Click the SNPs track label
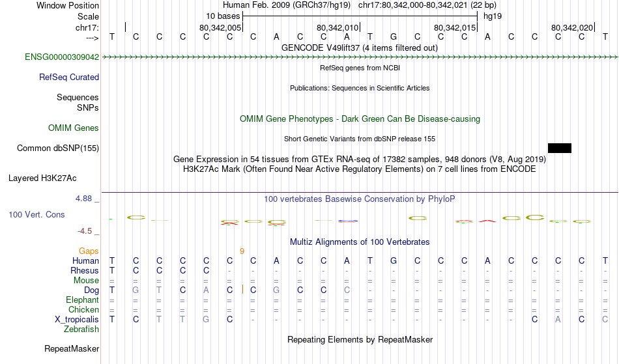 point(88,107)
